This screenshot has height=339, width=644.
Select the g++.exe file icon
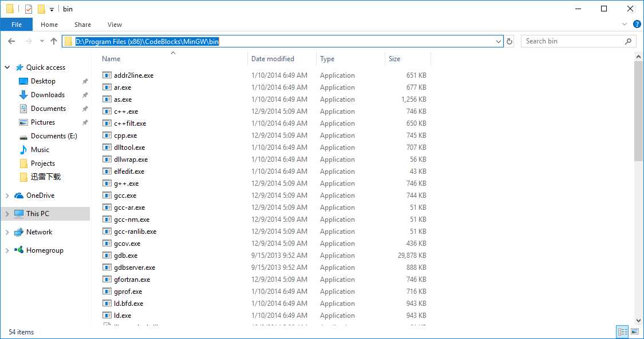pyautogui.click(x=107, y=184)
